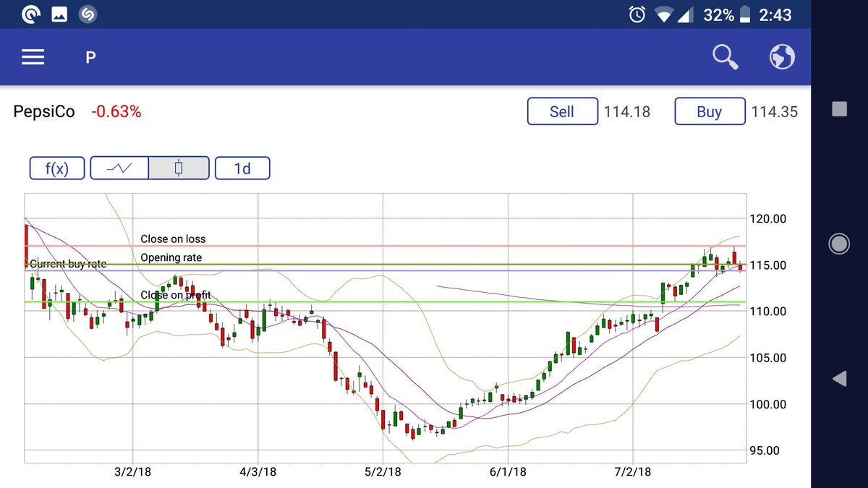Tap the Android recent apps square button
Image resolution: width=868 pixels, height=488 pixels.
click(x=839, y=109)
